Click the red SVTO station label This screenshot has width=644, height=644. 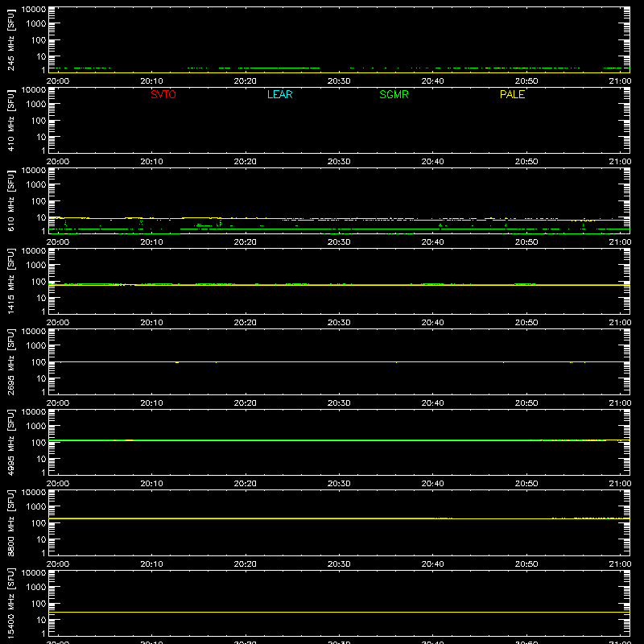click(x=163, y=94)
